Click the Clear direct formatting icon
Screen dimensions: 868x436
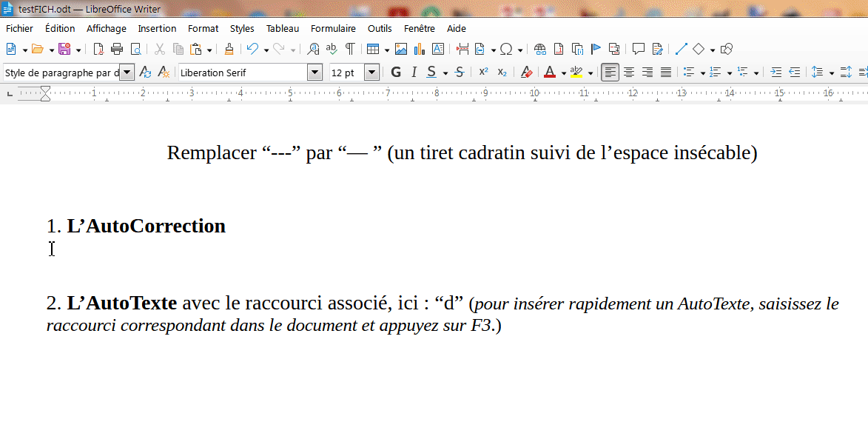[x=526, y=73]
